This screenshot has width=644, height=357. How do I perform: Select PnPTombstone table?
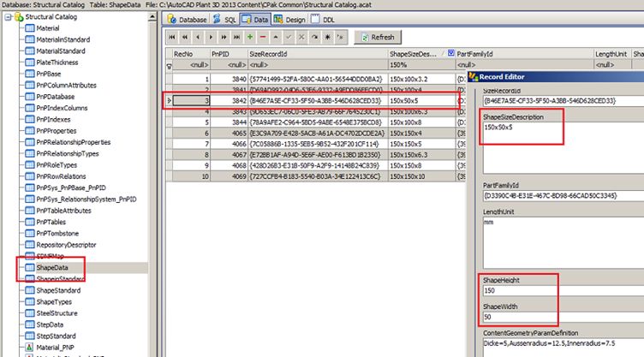pyautogui.click(x=57, y=234)
